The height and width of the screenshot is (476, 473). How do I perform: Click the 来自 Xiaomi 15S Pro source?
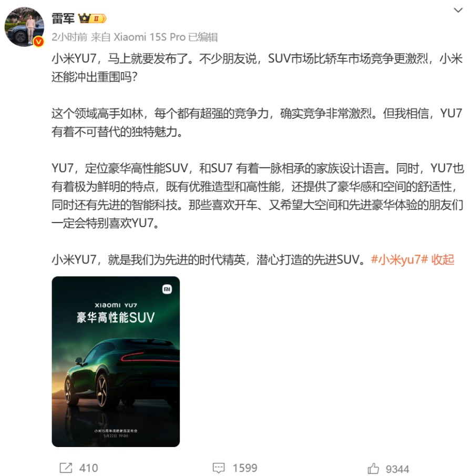pyautogui.click(x=138, y=37)
